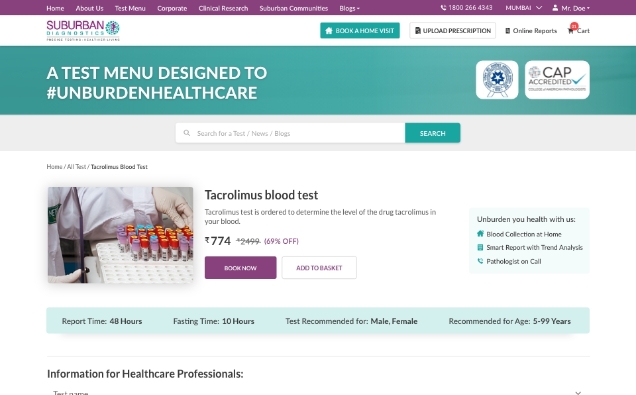
Task: Click the 1800 266 4343 phone number
Action: click(x=471, y=8)
